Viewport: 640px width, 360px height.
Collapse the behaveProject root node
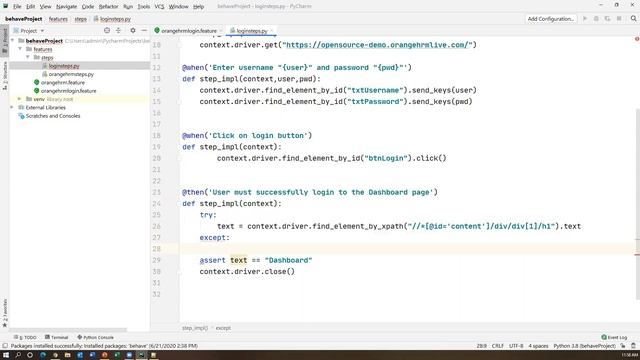pyautogui.click(x=13, y=41)
